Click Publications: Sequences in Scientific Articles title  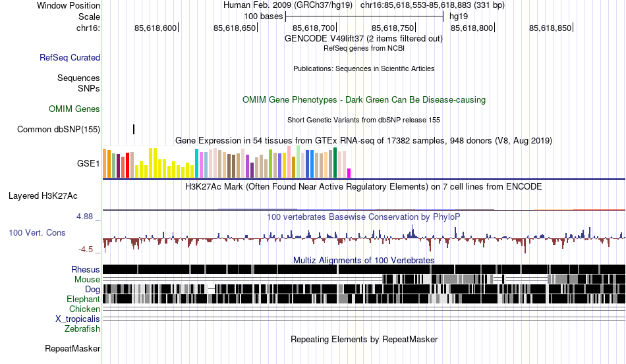pos(364,68)
